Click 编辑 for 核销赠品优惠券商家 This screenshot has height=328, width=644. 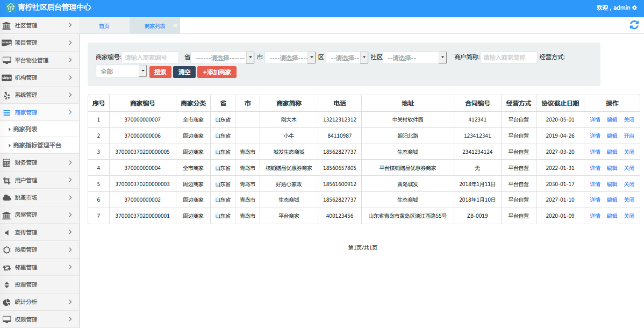(612, 168)
